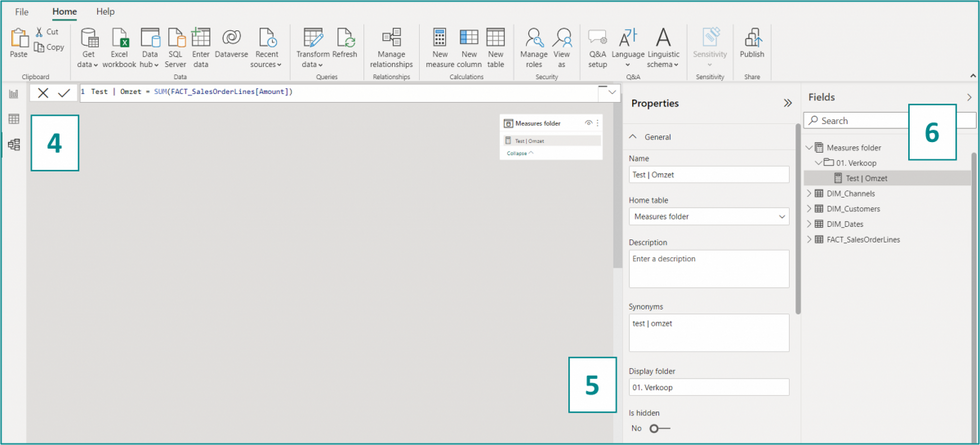Select Test | Omzet in the Fields tree
The height and width of the screenshot is (445, 980).
(866, 178)
